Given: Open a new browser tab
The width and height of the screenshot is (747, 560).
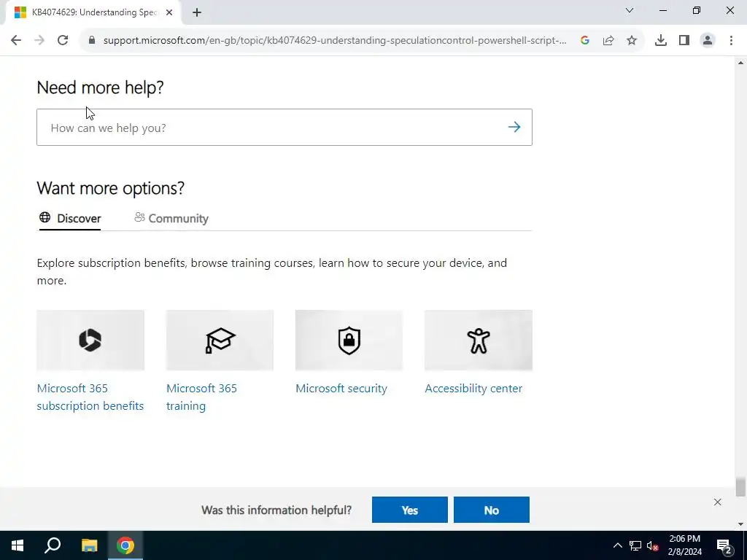Looking at the screenshot, I should tap(197, 12).
